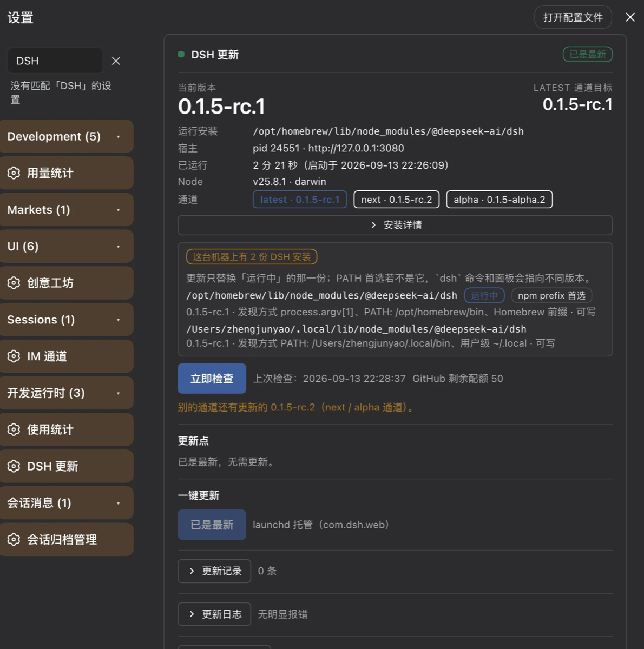Click Node version v25.8.1 · darwin

pyautogui.click(x=290, y=182)
